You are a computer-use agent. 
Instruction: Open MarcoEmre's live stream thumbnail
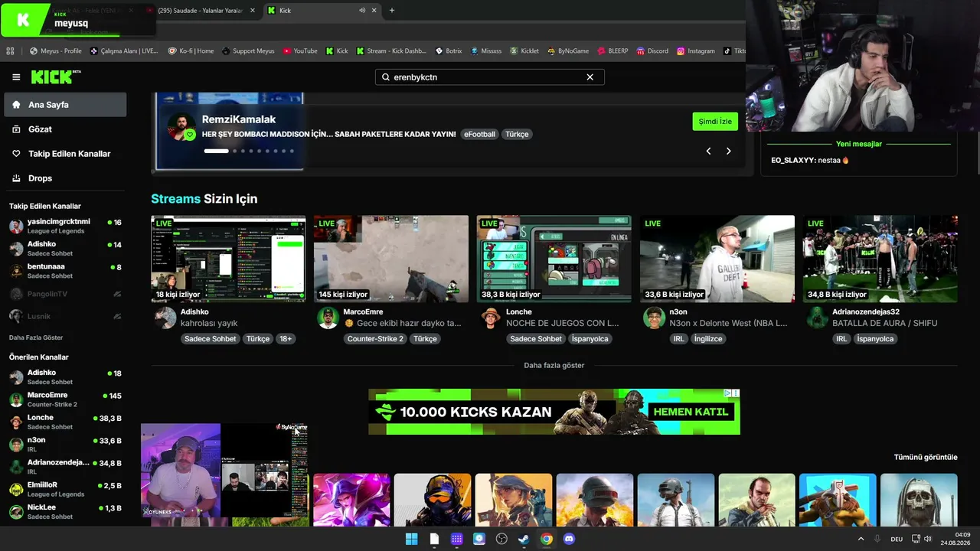click(391, 259)
